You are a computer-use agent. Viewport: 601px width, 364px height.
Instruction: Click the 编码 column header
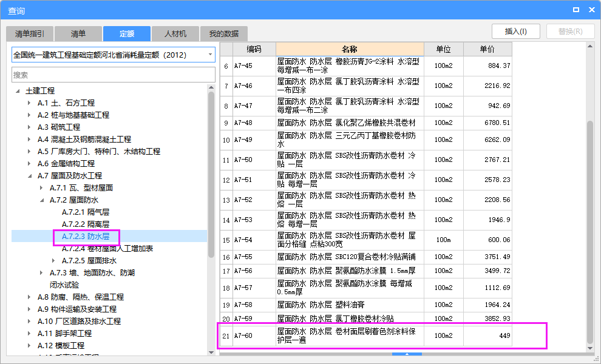tap(254, 49)
